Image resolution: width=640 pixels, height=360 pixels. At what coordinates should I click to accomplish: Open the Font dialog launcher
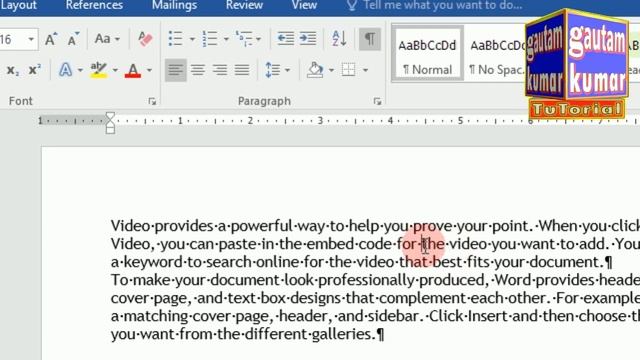coord(152,101)
